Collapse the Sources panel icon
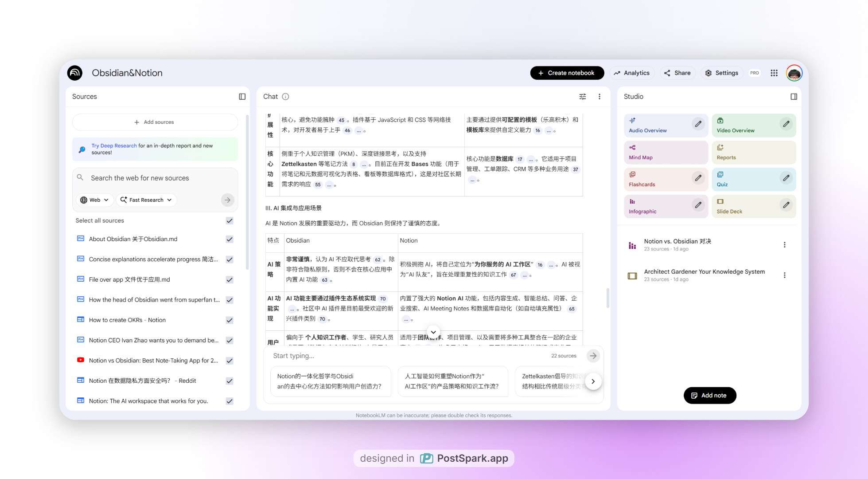The height and width of the screenshot is (479, 868). tap(242, 97)
